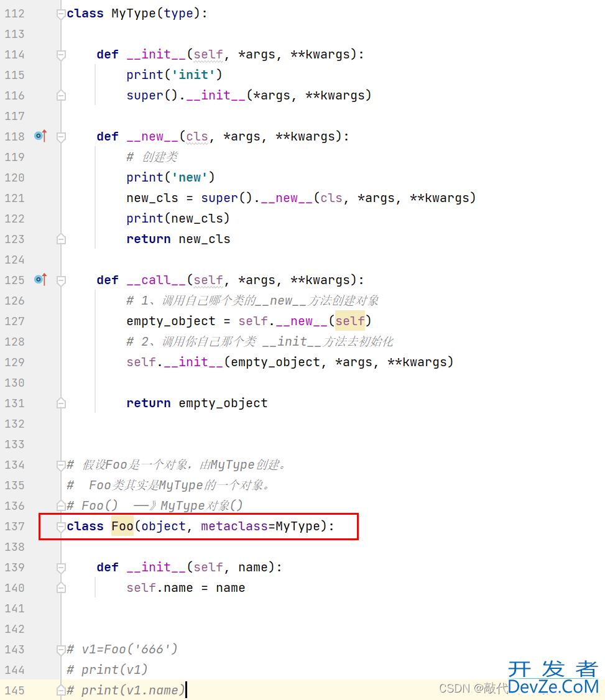
Task: Click the fold end marker on line 123
Action: pyautogui.click(x=61, y=239)
